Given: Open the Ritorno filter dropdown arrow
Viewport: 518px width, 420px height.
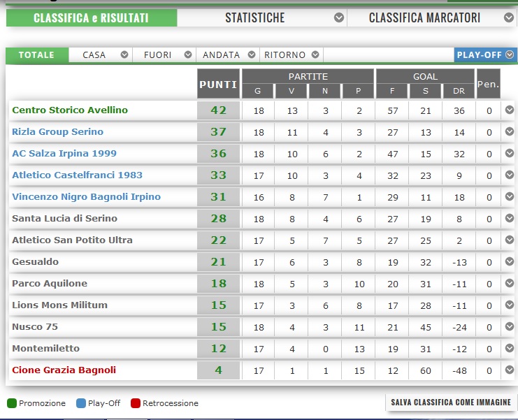Looking at the screenshot, I should (x=315, y=55).
